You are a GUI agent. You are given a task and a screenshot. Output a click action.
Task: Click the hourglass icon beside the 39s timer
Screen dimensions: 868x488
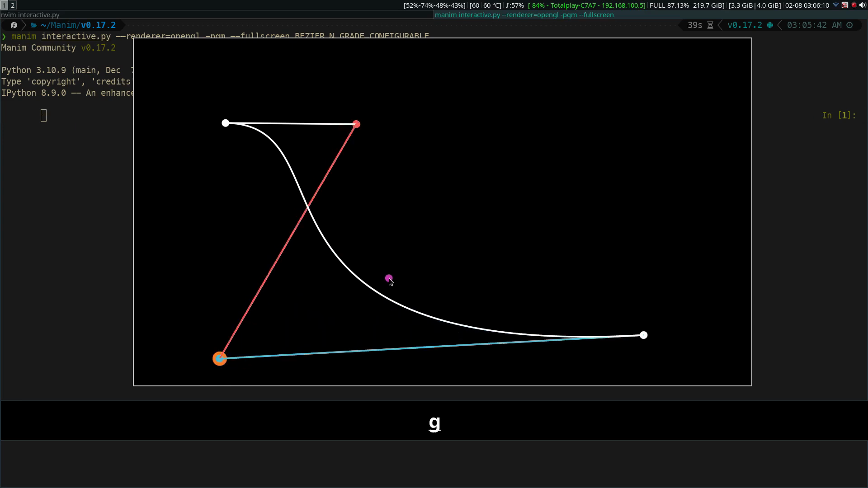click(710, 25)
